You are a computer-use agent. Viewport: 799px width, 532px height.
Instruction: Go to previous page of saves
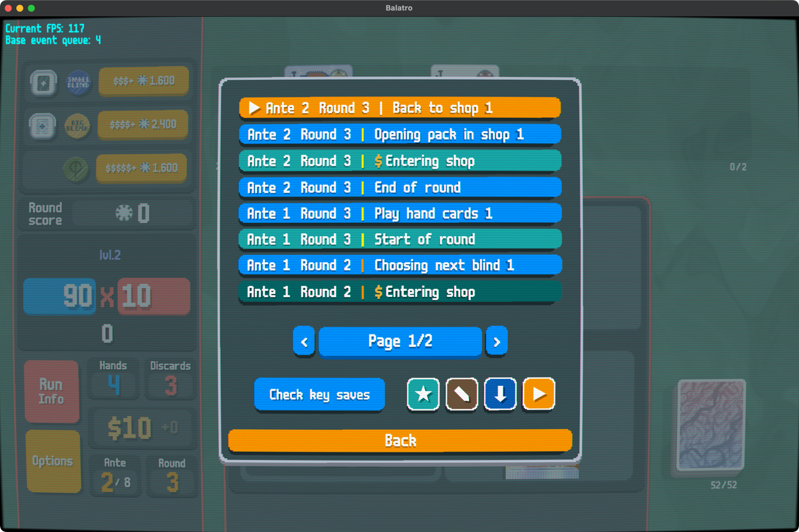click(304, 342)
